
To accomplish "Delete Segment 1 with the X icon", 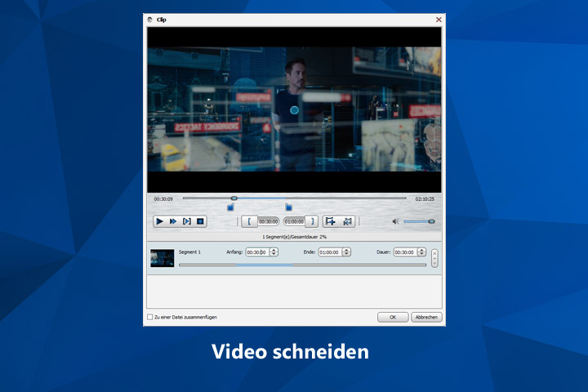I will coord(434,253).
